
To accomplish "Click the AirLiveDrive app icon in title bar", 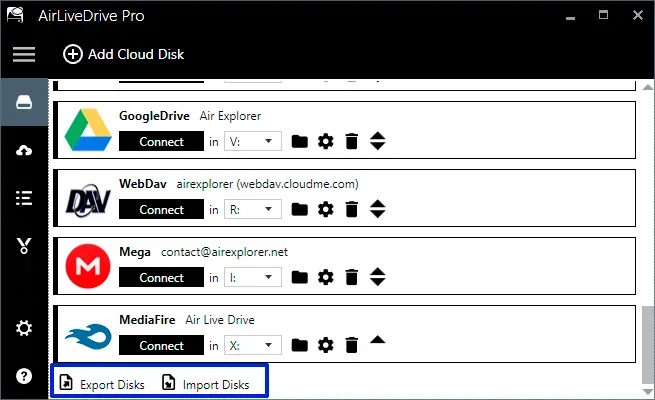I will tap(15, 15).
